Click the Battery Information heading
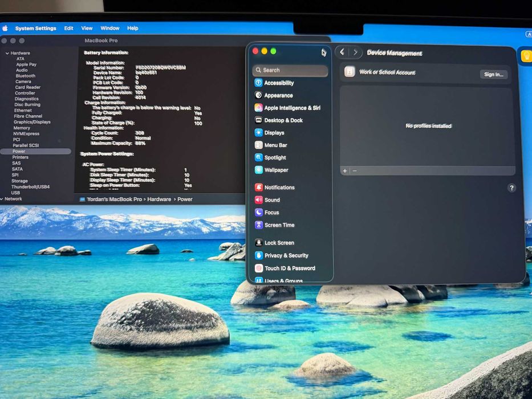The image size is (532, 399). (106, 52)
